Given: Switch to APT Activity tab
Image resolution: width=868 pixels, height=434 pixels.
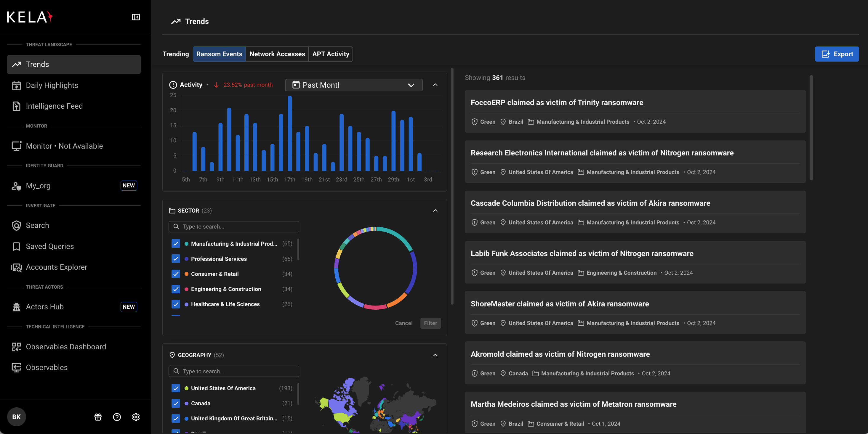Looking at the screenshot, I should pyautogui.click(x=330, y=54).
